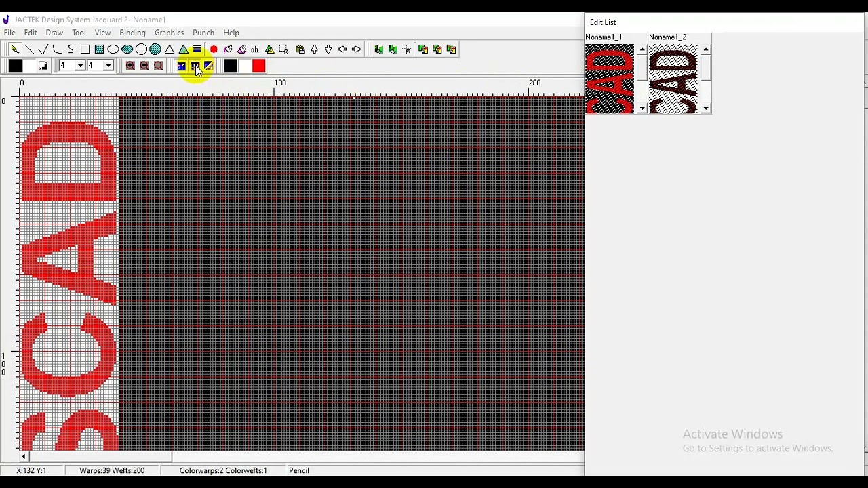
Task: Open the Help menu
Action: tap(231, 33)
